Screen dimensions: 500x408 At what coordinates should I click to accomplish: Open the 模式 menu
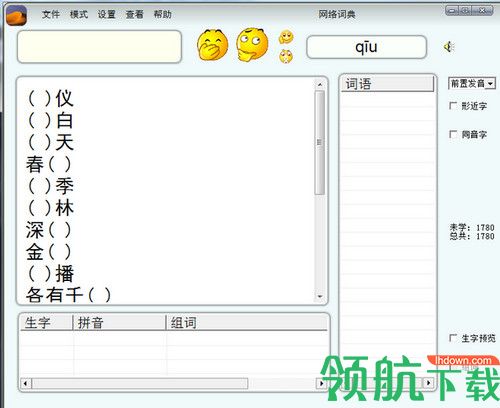click(x=79, y=14)
